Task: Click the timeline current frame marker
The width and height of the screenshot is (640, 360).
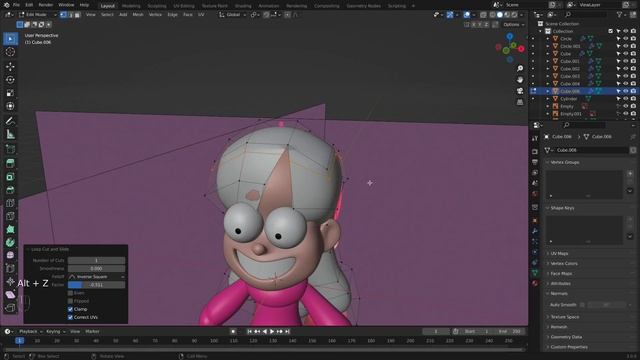Action: point(19,340)
